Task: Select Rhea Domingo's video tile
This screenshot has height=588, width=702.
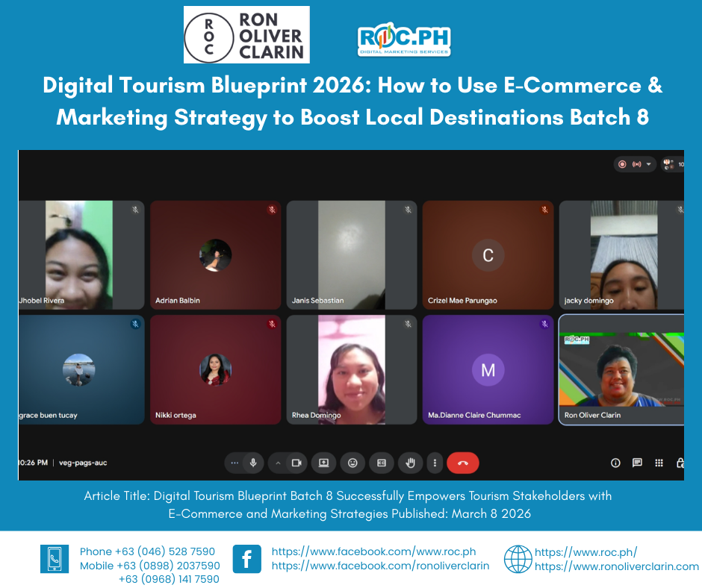Action: 352,369
